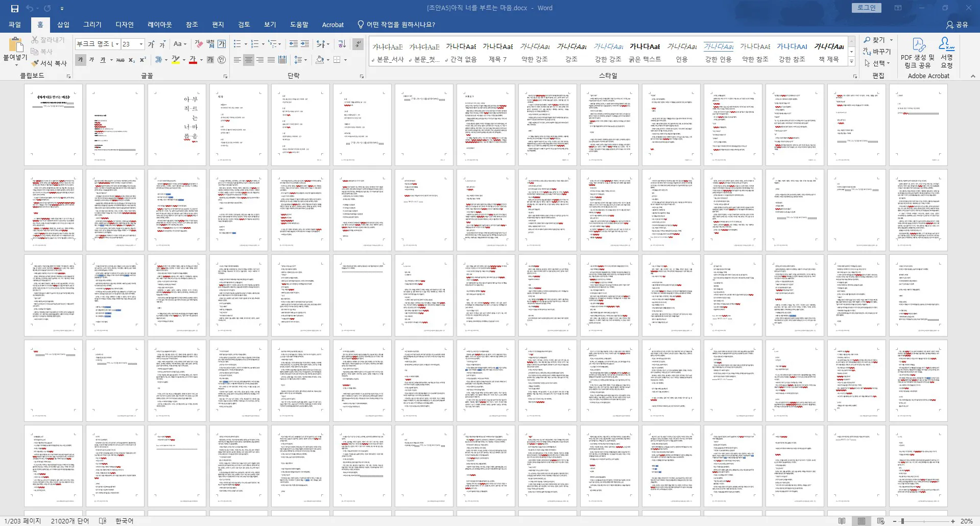Save the document with the floppy disk icon
980x526 pixels.
14,8
